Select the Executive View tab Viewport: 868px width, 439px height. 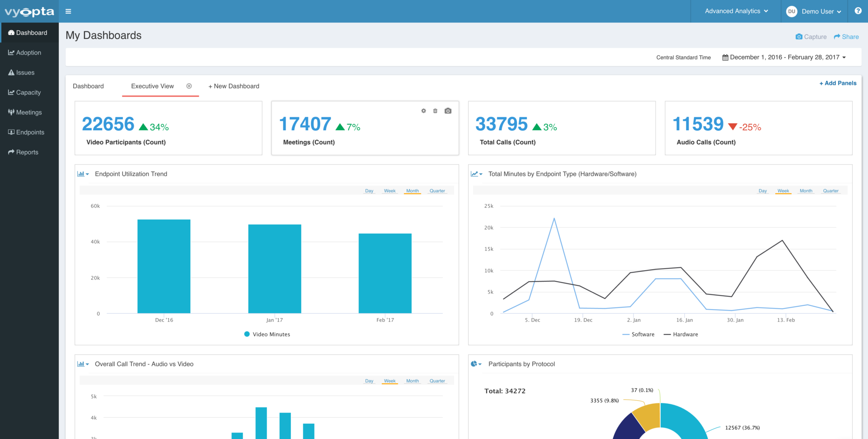(153, 86)
